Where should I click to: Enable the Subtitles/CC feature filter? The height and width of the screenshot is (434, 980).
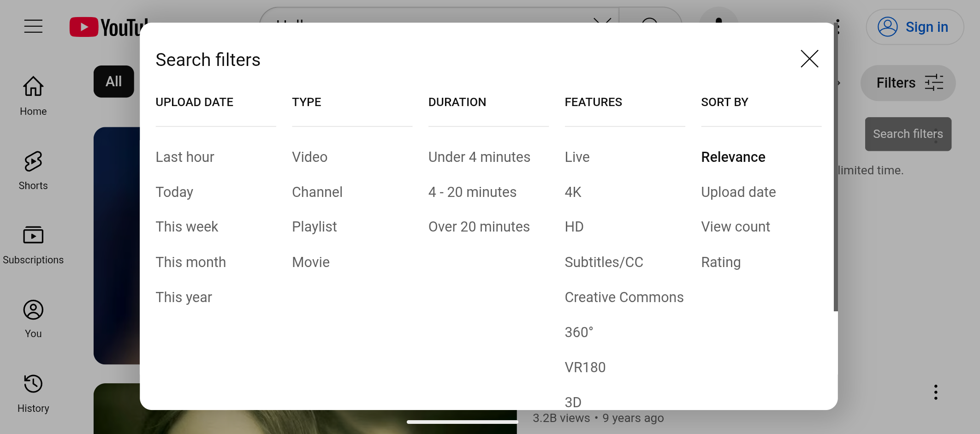604,262
